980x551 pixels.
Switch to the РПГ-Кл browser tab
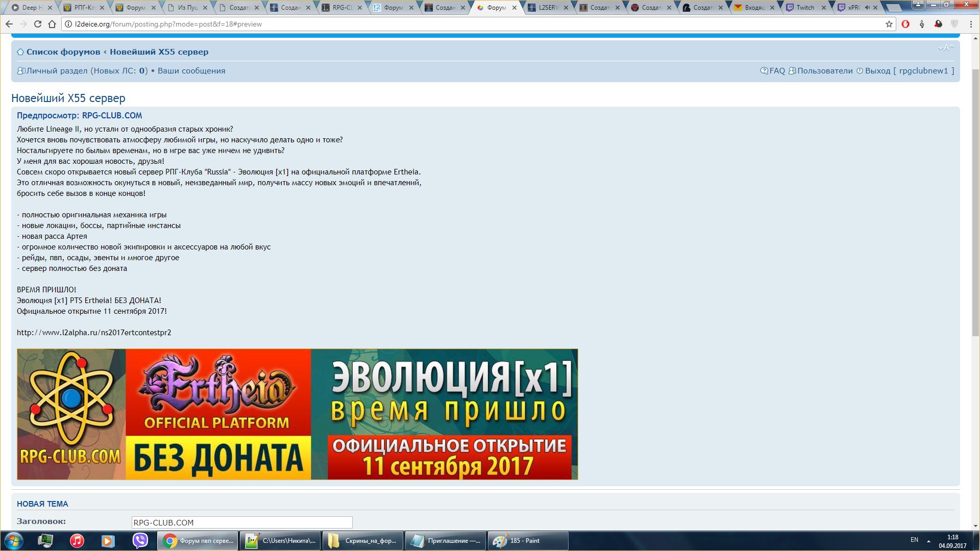pos(83,8)
